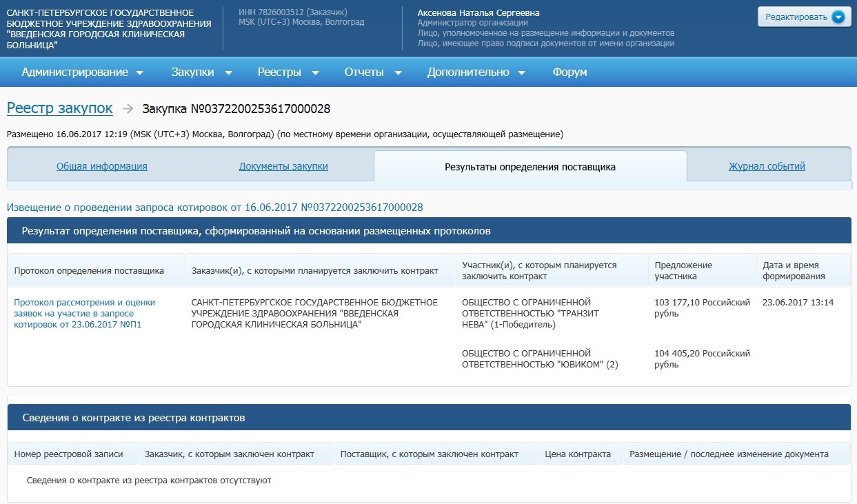Select the ТРАНЗИТ НЕВА winner participant text
857x504 pixels.
click(x=530, y=314)
